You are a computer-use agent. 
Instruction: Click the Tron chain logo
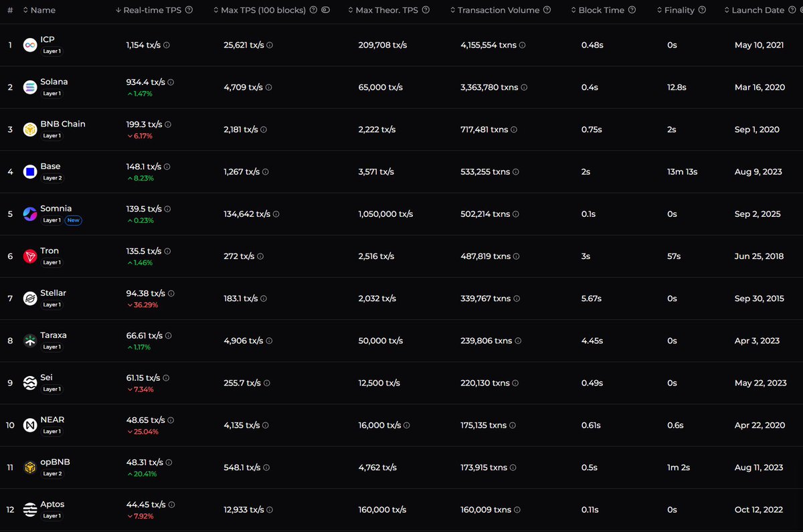click(x=29, y=256)
